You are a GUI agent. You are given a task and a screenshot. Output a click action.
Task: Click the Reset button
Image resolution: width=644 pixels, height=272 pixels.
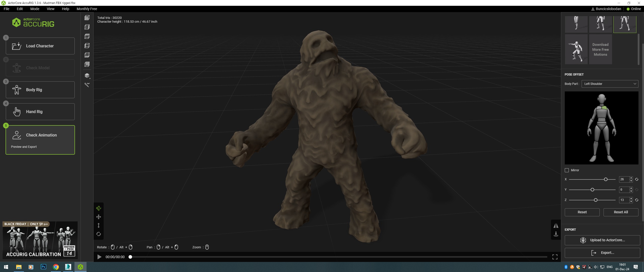pyautogui.click(x=582, y=212)
